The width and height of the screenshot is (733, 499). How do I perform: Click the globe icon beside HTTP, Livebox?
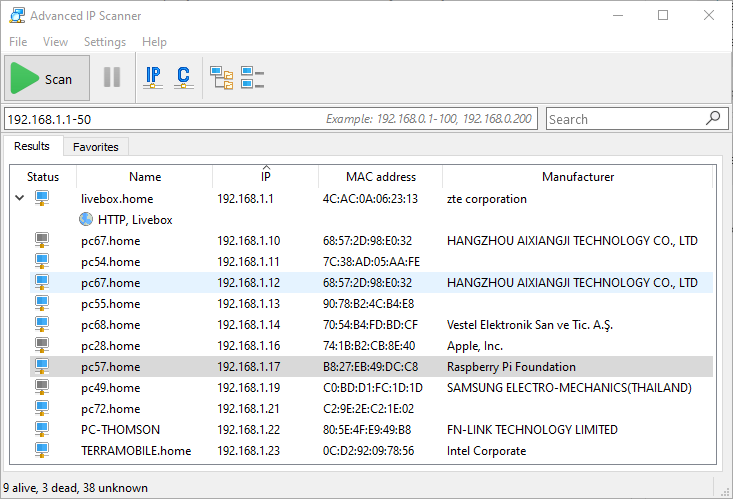click(x=86, y=219)
